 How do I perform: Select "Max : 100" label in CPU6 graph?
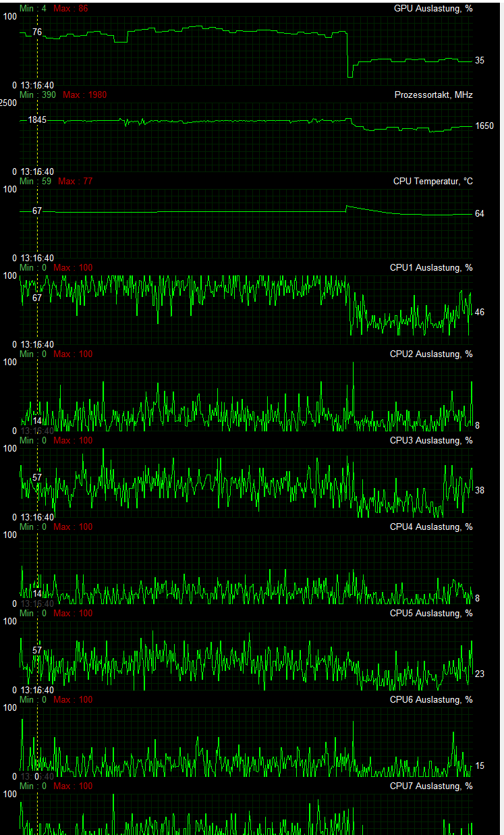[73, 700]
